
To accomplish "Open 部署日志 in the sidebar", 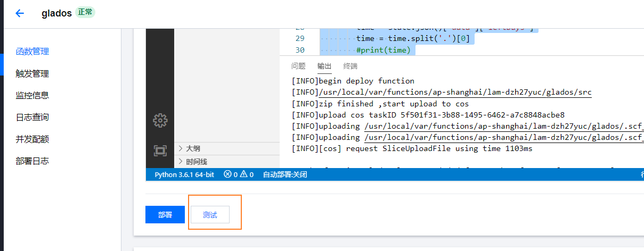I will pyautogui.click(x=32, y=161).
